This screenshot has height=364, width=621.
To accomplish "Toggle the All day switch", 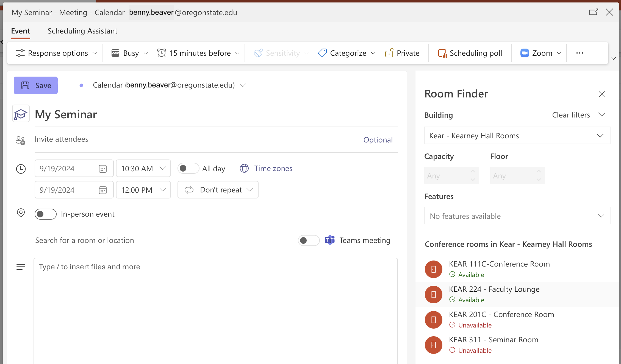I will 188,168.
